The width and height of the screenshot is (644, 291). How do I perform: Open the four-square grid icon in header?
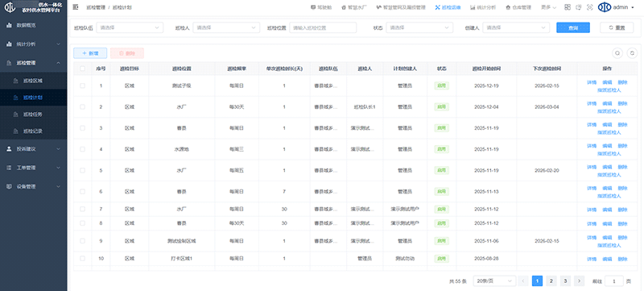(568, 7)
